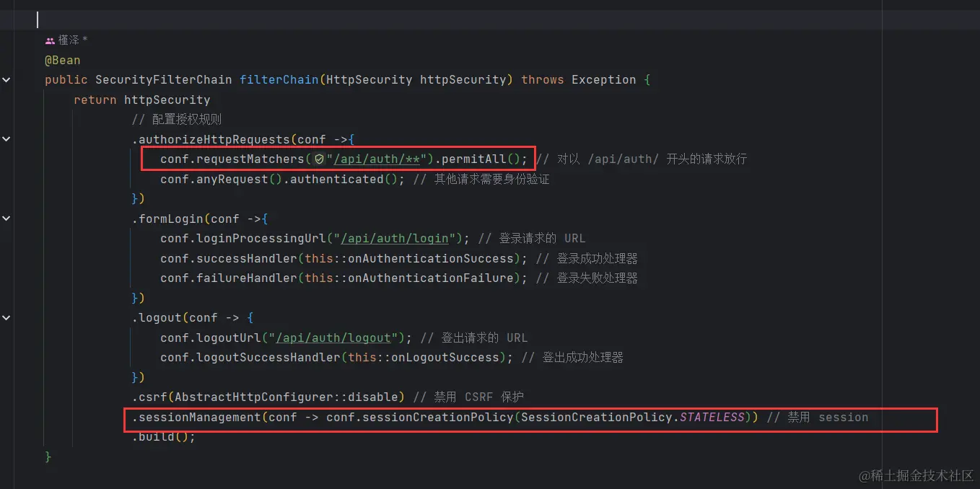Click the AbstractHttpConfigurer::disable reference
The image size is (980, 489).
[286, 397]
